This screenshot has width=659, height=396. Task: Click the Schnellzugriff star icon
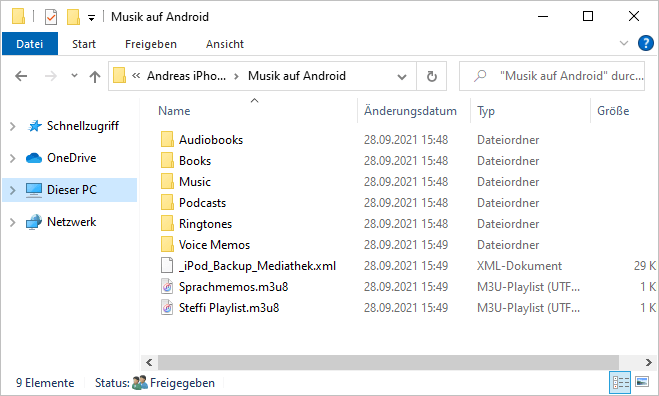(34, 126)
